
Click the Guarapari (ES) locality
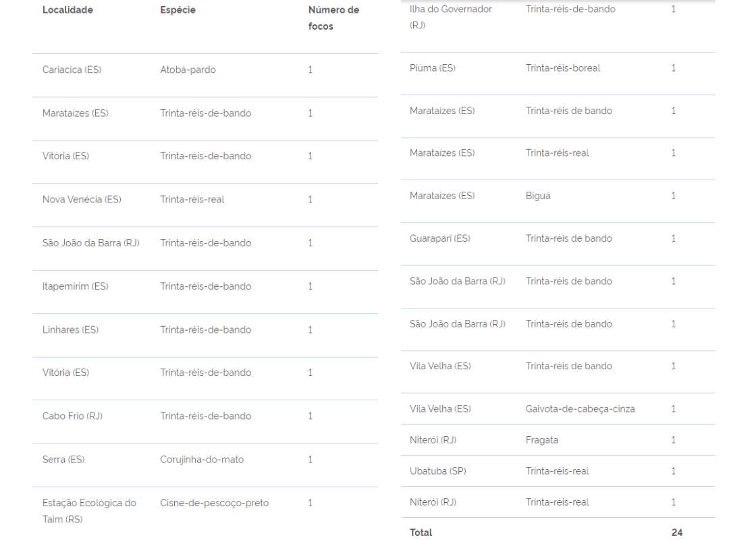(x=439, y=239)
